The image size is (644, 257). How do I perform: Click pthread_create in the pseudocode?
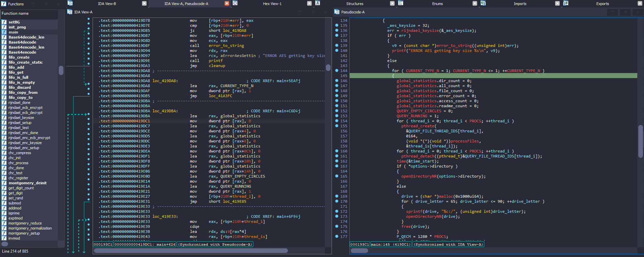pyautogui.click(x=418, y=126)
